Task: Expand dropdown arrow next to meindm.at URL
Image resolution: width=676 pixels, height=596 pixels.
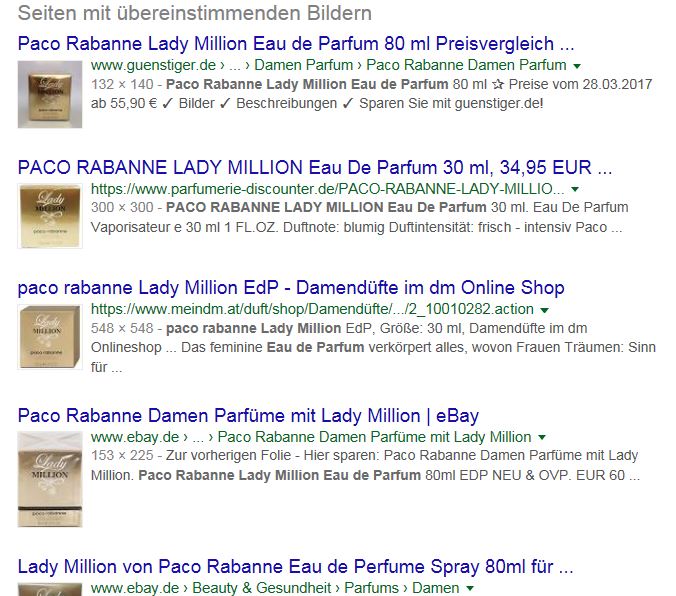Action: (545, 310)
